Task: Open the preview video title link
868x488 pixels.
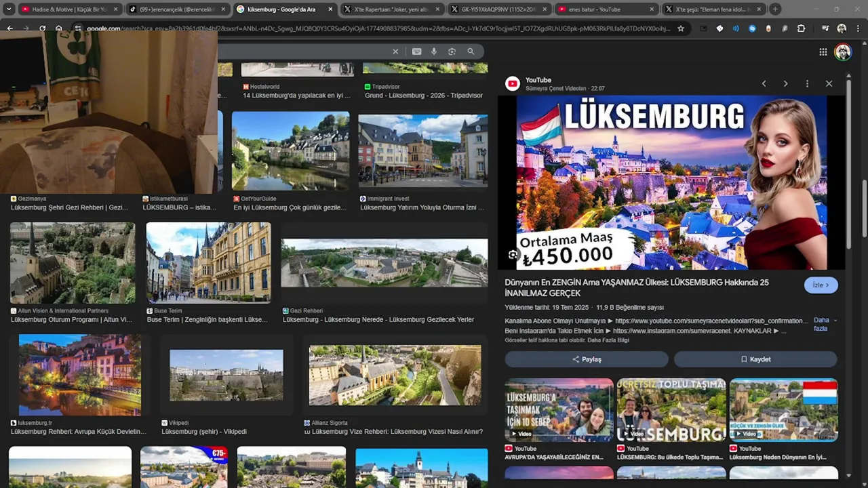Action: coord(637,287)
